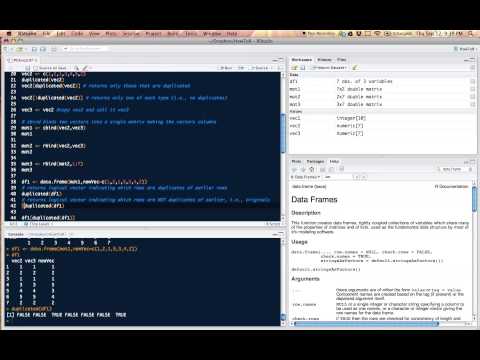
Task: Switch to the Help tab
Action: coord(334,161)
